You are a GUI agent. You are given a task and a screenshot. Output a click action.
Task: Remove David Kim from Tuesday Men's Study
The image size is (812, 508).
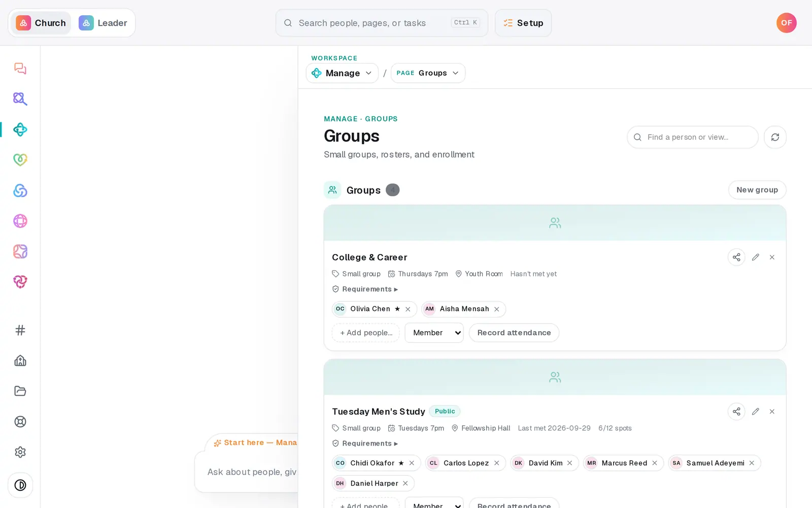coord(570,463)
